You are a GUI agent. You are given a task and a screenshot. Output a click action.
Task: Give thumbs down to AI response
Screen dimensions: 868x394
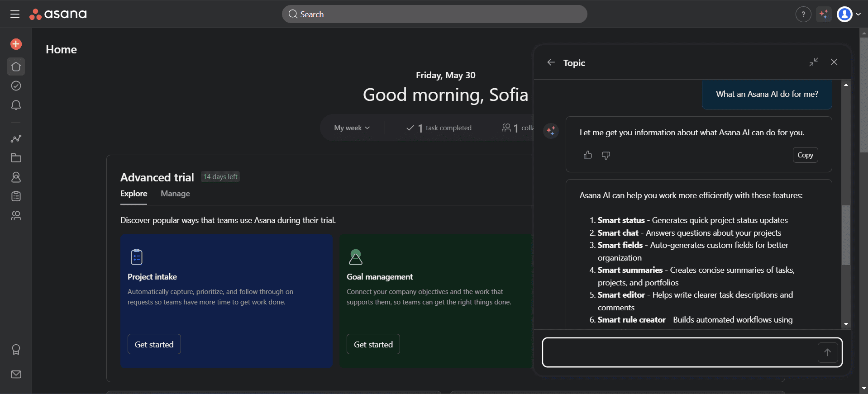point(606,155)
